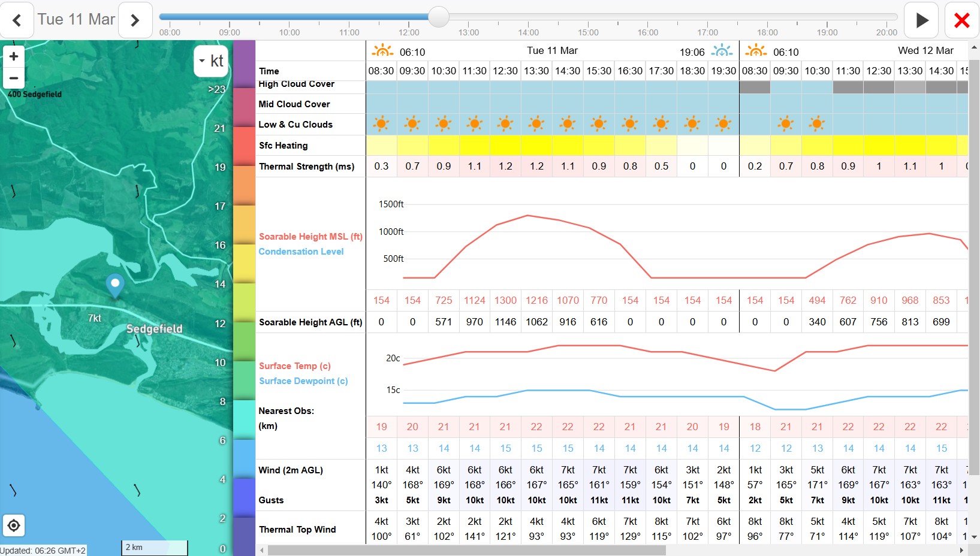Click Thermal Top Wind 8kt at 17:30
Image resolution: width=980 pixels, height=556 pixels.
coord(661,521)
